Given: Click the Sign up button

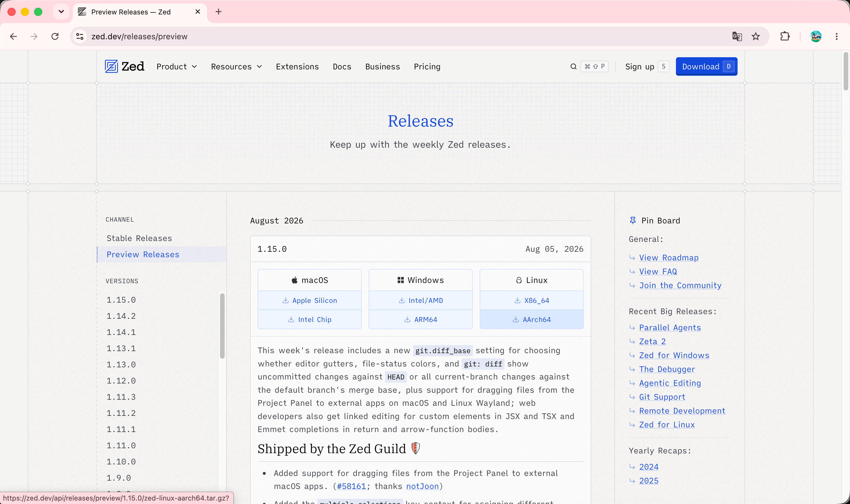Looking at the screenshot, I should pos(647,66).
